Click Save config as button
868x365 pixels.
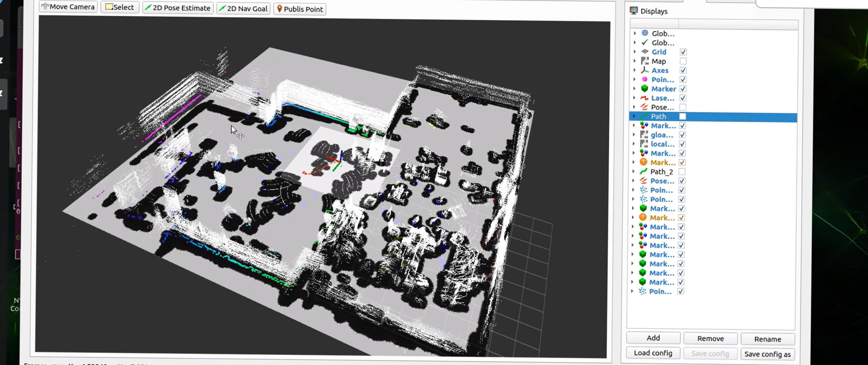click(x=768, y=354)
